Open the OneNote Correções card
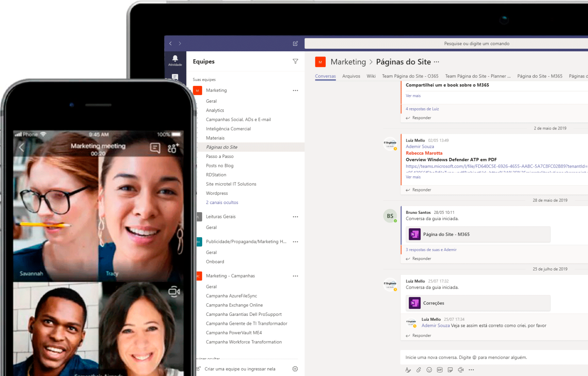588x376 pixels. pyautogui.click(x=478, y=303)
